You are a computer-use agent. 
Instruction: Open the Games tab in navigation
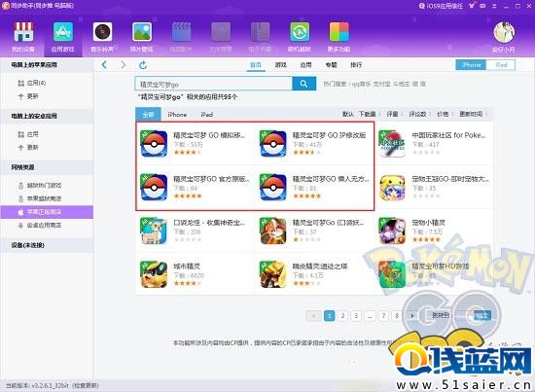pyautogui.click(x=281, y=65)
